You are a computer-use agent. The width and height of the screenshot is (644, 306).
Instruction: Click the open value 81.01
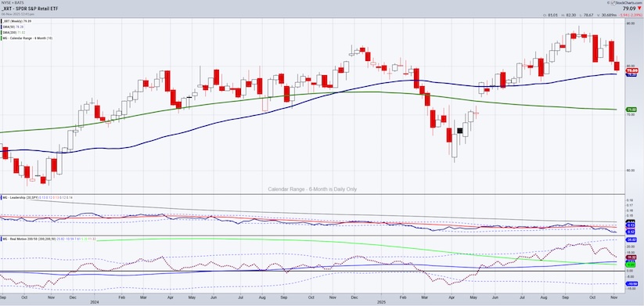552,15
